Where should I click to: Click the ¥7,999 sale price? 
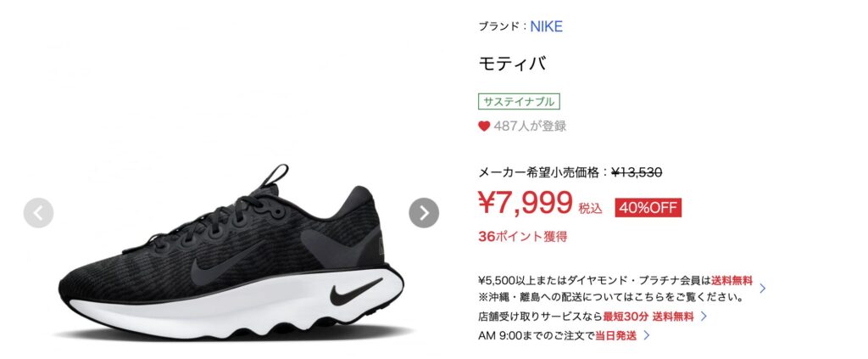526,202
